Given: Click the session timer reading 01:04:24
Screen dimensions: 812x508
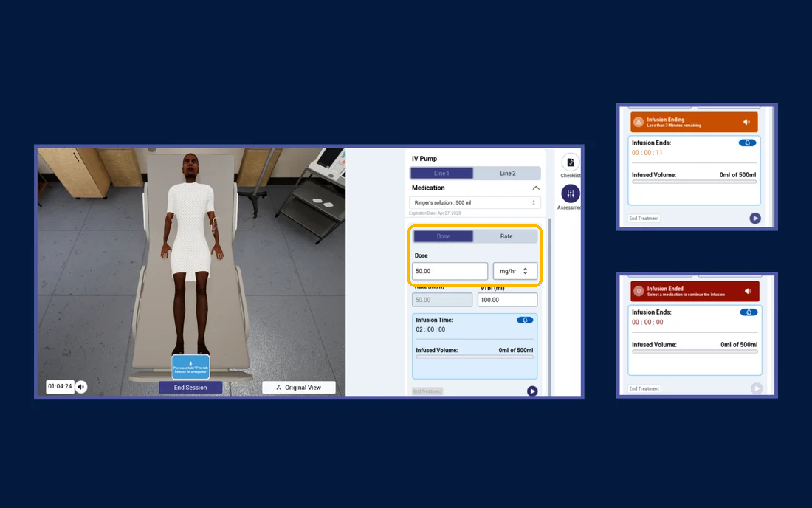Looking at the screenshot, I should (x=60, y=386).
